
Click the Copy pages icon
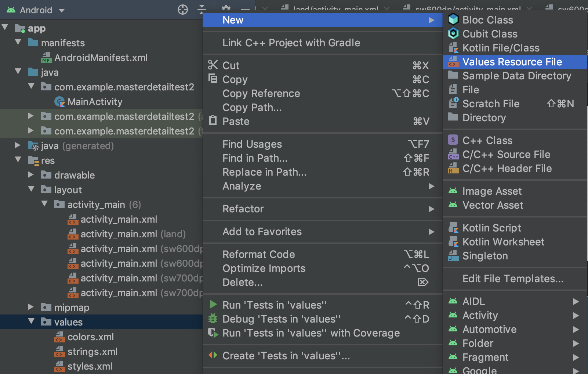click(213, 79)
